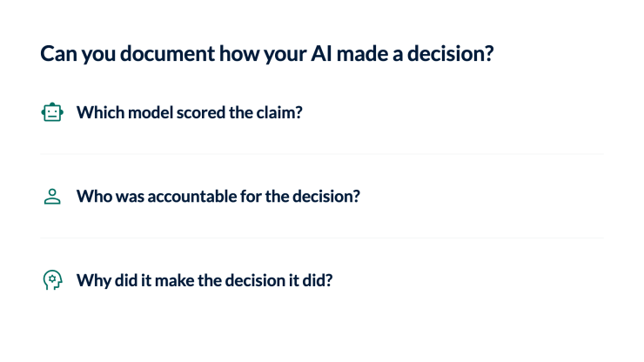The height and width of the screenshot is (362, 644).
Task: Click the word 'AI' in the heading
Action: pyautogui.click(x=321, y=53)
